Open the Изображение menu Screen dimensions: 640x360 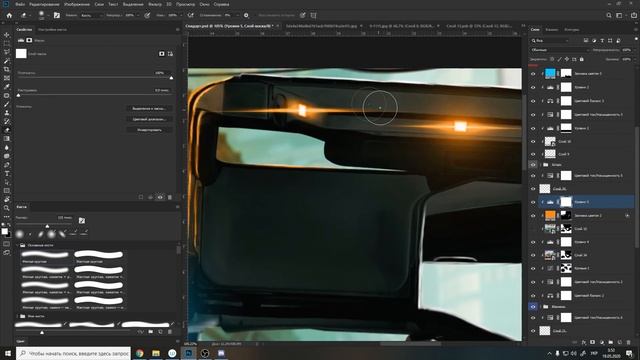77,4
